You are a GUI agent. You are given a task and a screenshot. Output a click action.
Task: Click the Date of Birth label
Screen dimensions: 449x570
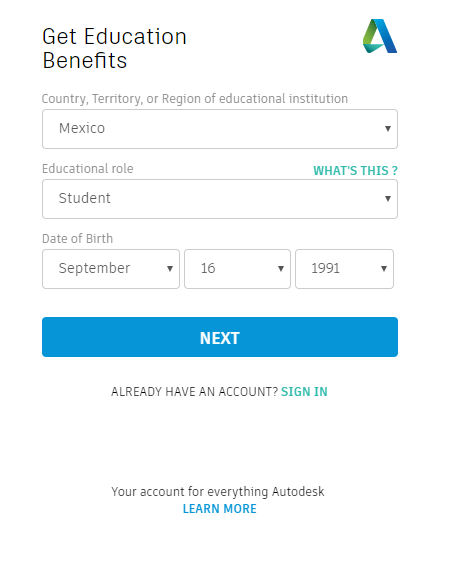point(77,238)
